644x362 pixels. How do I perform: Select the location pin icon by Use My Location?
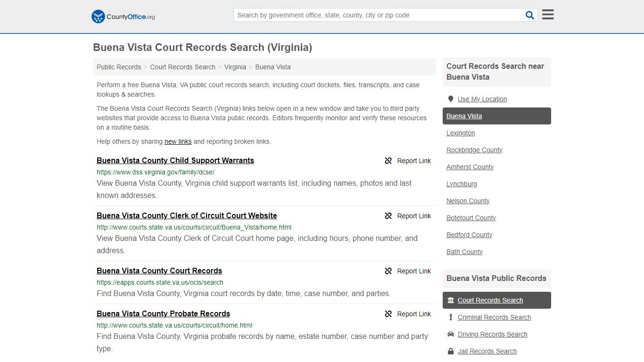451,99
